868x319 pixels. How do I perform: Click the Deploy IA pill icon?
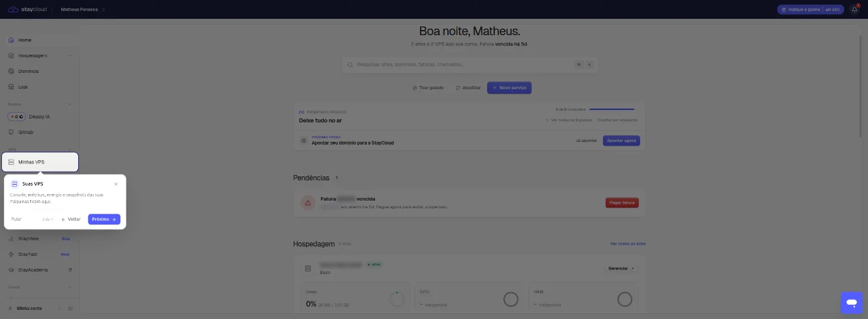17,117
